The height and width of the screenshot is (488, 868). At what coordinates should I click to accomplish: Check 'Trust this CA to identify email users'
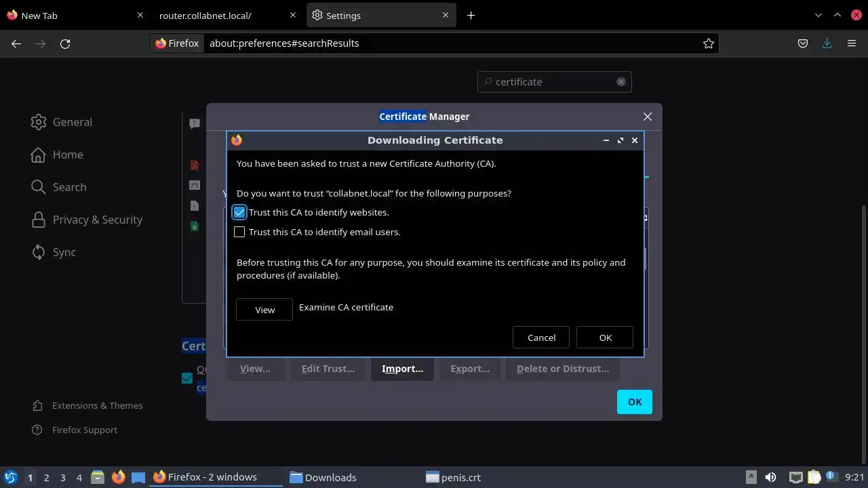coord(239,232)
